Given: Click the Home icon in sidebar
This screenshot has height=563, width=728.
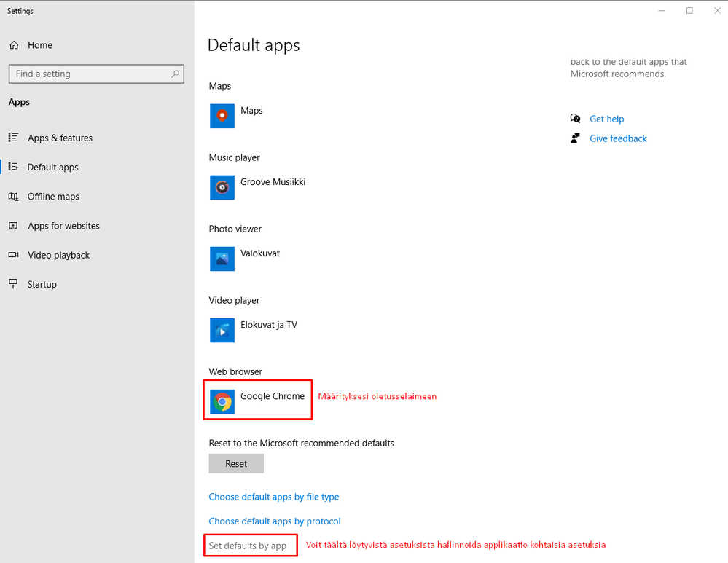Looking at the screenshot, I should 14,45.
